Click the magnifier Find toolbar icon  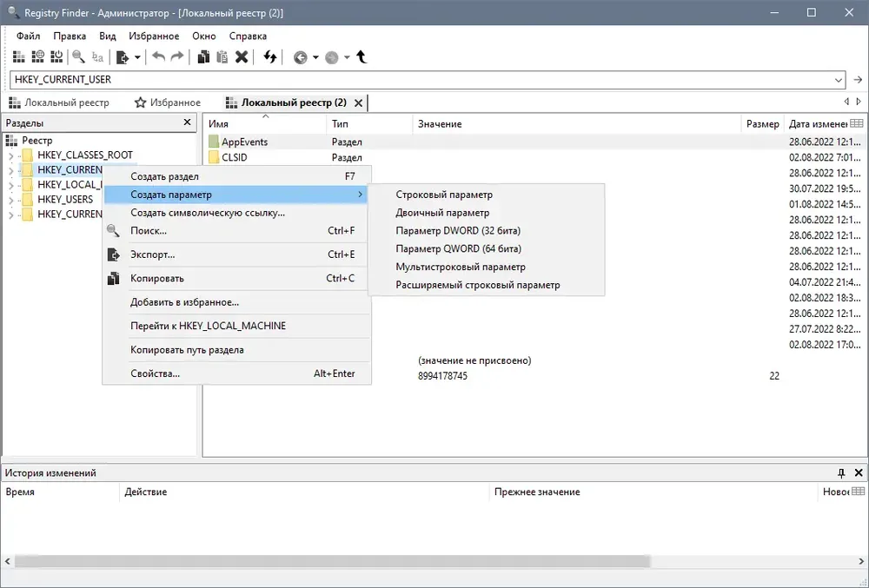click(x=79, y=57)
